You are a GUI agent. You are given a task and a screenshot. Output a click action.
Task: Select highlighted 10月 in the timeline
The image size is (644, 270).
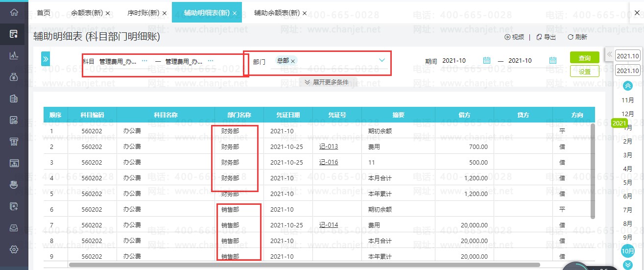(x=627, y=251)
